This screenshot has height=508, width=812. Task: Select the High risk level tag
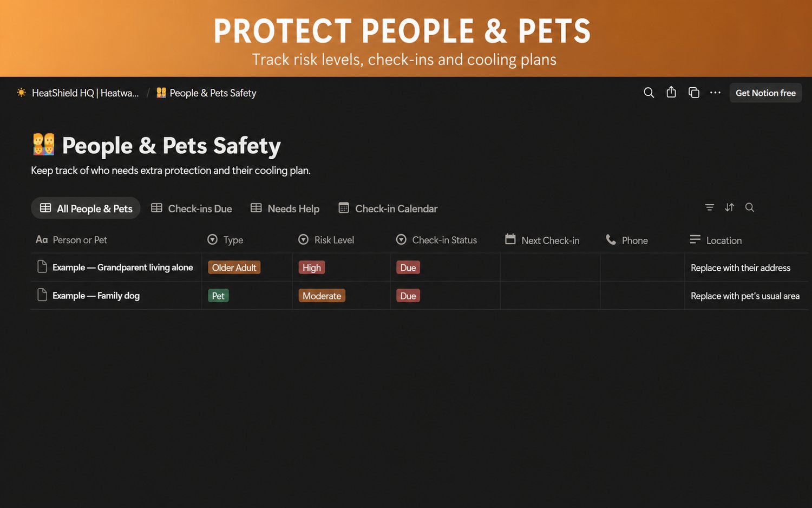click(x=312, y=268)
